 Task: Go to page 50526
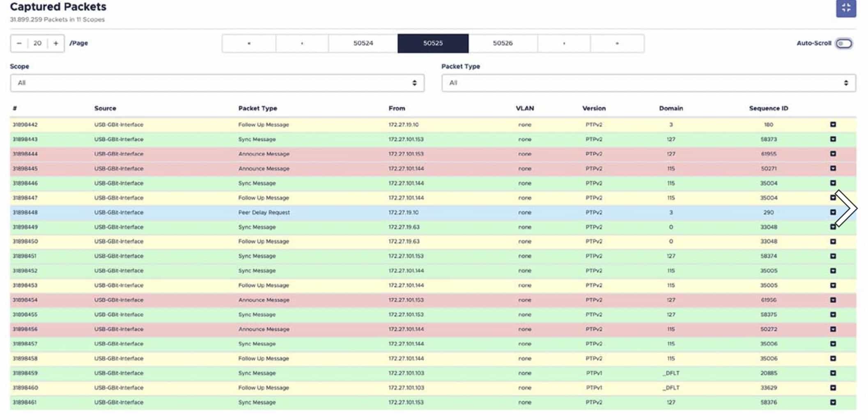pyautogui.click(x=503, y=43)
